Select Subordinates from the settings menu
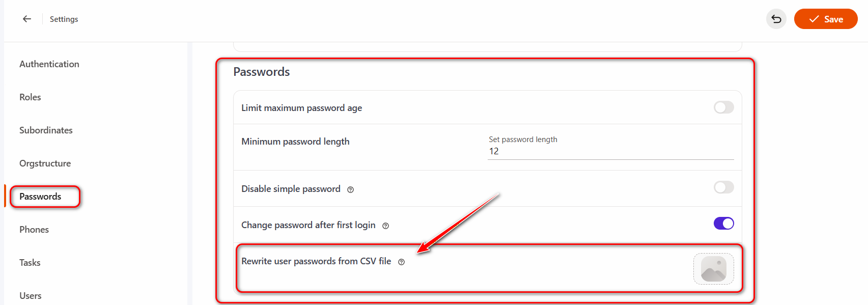This screenshot has width=868, height=305. click(46, 130)
